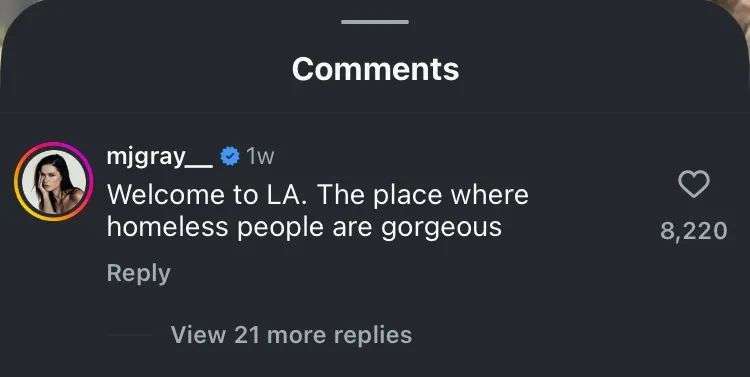
Task: Open the mjgray__ username link
Action: 160,156
